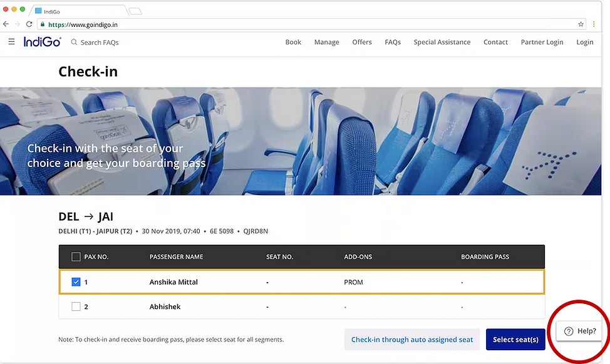Open the Offers menu
Screen dimensions: 610x364
[x=362, y=42]
